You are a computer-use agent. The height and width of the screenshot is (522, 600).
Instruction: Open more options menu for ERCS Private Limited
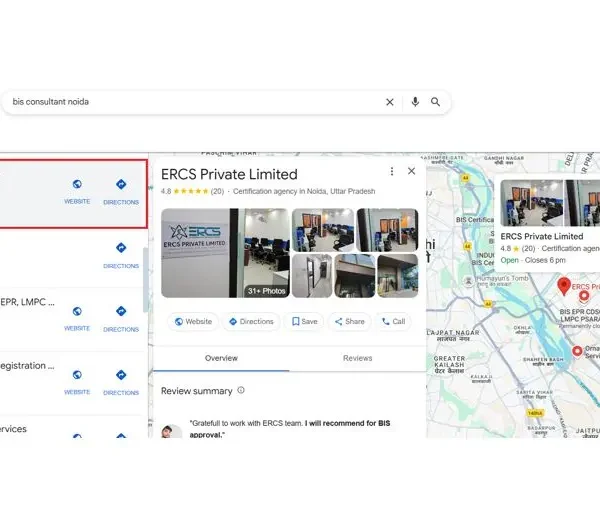(391, 171)
